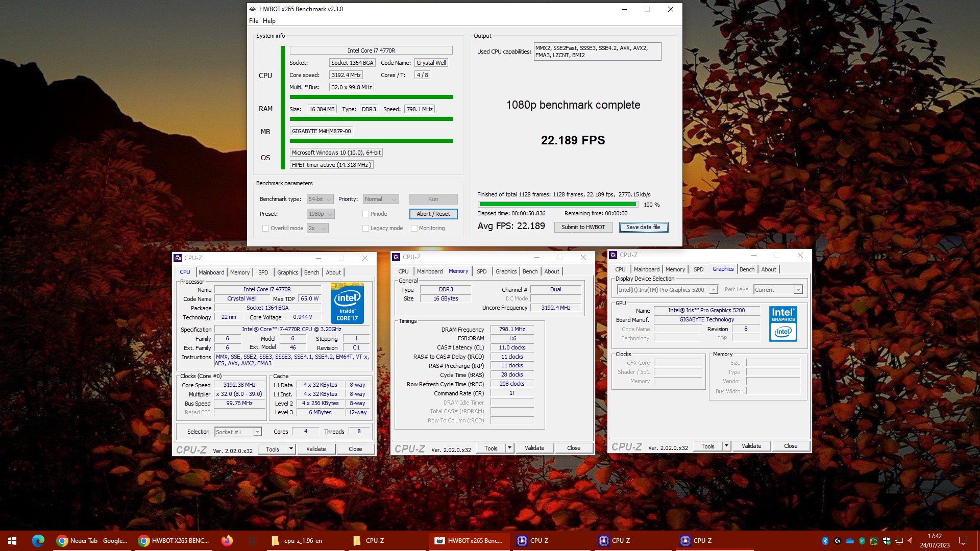Toggle the Overkill mode checkbox

pyautogui.click(x=265, y=229)
